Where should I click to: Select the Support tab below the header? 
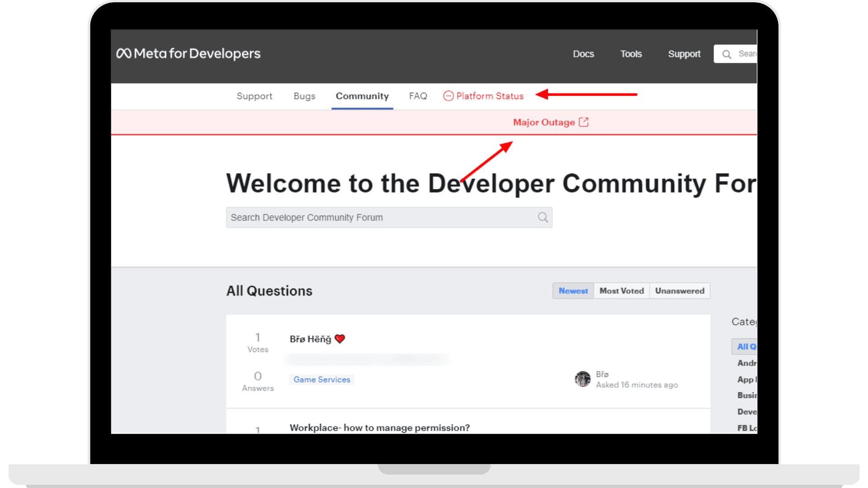pyautogui.click(x=255, y=96)
